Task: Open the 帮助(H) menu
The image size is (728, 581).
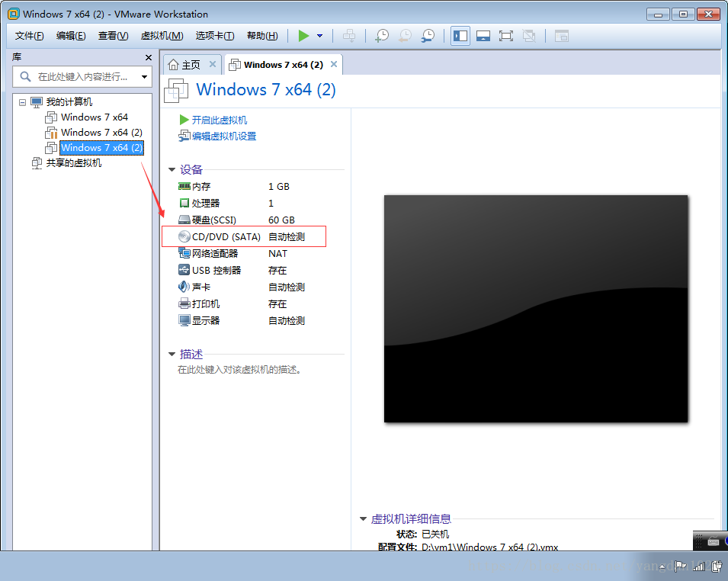Action: click(262, 36)
